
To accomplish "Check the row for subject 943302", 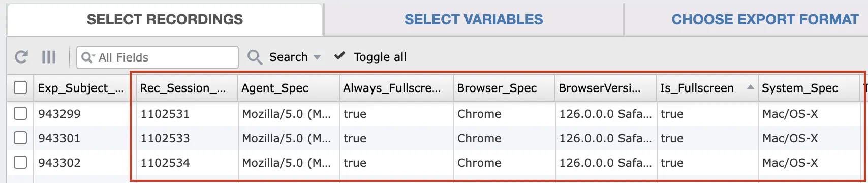I will point(20,162).
